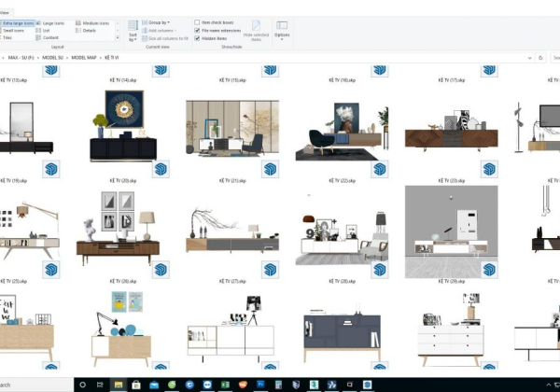Open File Explorer from the taskbar
Screen dimensions: 560x392
coord(119,385)
